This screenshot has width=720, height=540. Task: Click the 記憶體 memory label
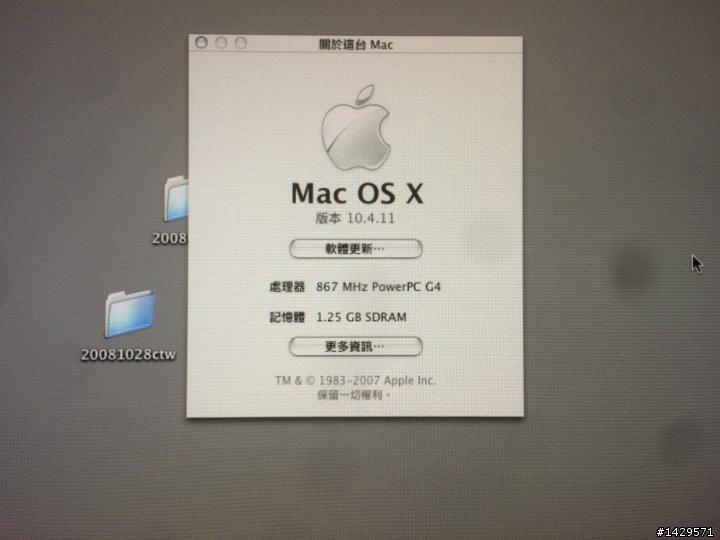coord(287,317)
